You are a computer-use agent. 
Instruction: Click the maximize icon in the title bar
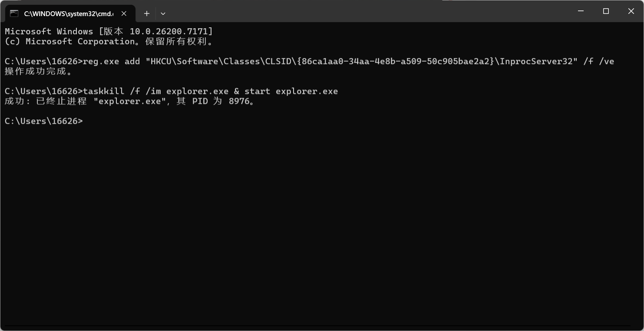pyautogui.click(x=606, y=11)
